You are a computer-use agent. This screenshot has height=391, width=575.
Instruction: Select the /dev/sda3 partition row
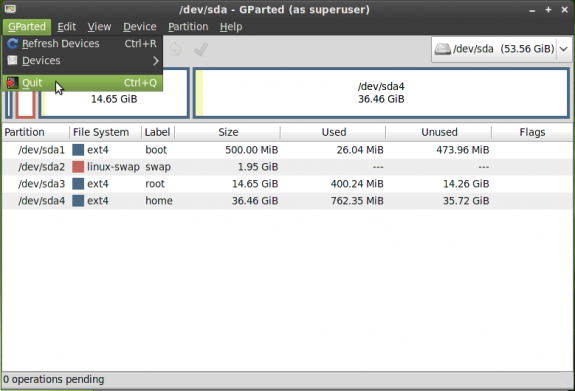(x=288, y=184)
